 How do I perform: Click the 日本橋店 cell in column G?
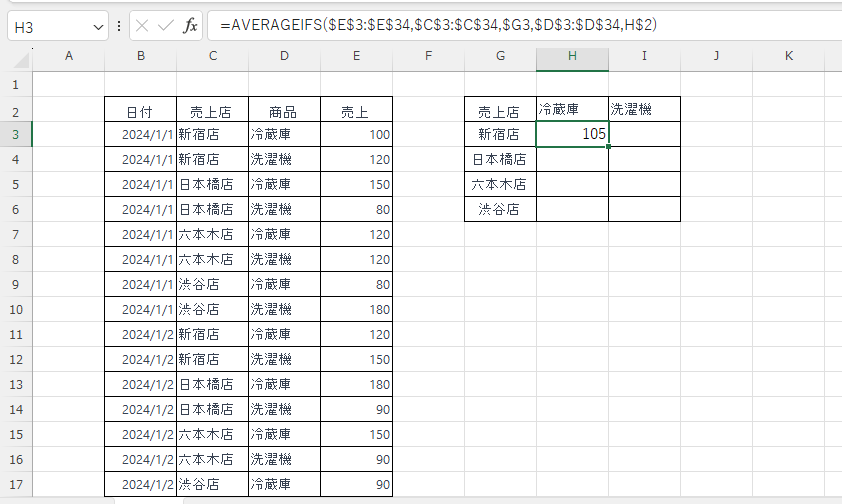(x=500, y=159)
